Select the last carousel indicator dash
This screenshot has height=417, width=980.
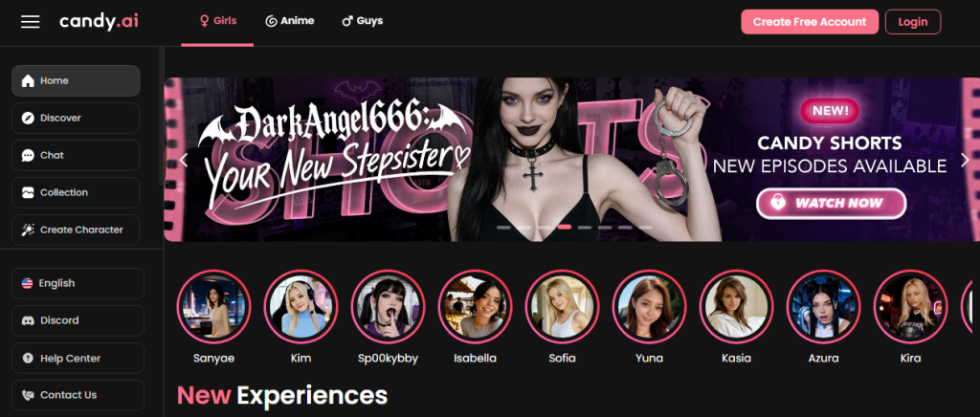[645, 228]
